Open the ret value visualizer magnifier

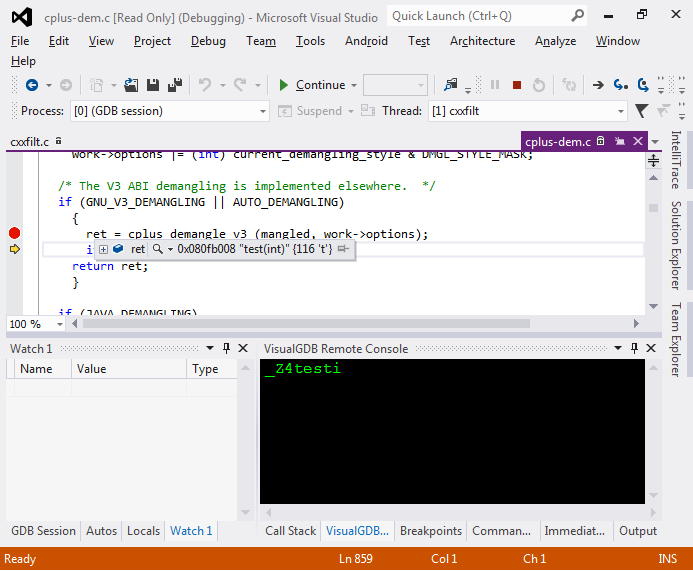pyautogui.click(x=158, y=248)
